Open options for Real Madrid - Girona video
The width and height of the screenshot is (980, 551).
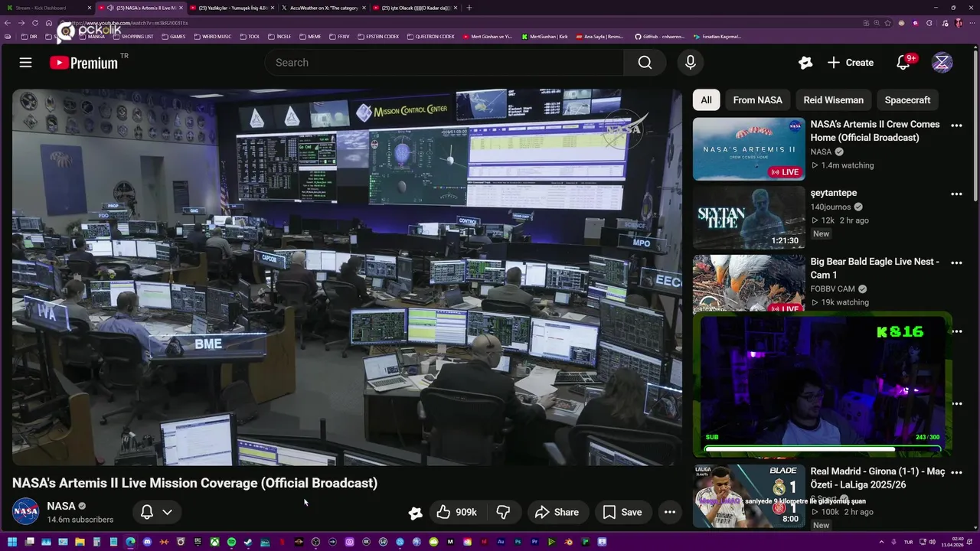(956, 474)
